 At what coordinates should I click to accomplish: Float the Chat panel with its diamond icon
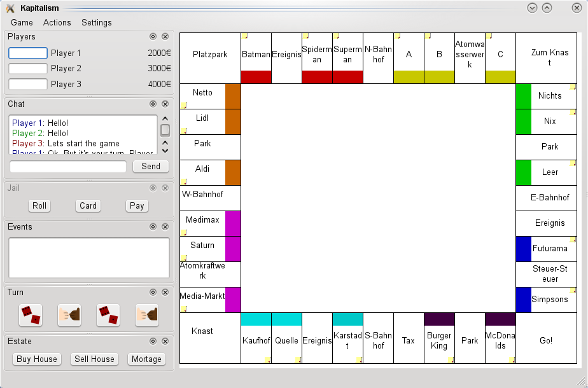click(153, 104)
